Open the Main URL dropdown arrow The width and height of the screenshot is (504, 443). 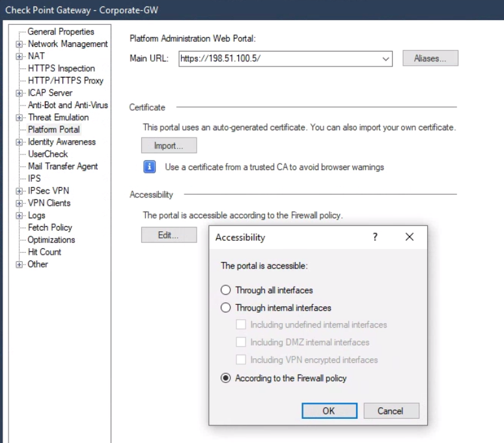coord(385,59)
